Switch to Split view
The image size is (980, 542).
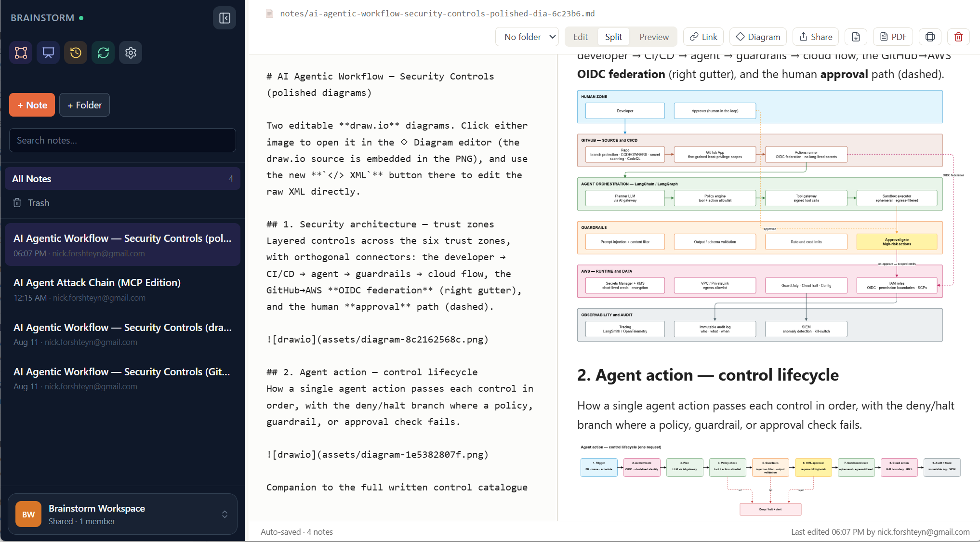tap(613, 37)
